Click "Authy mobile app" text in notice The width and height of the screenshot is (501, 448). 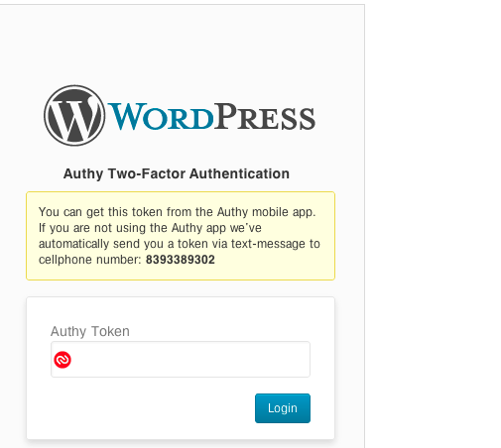click(265, 212)
